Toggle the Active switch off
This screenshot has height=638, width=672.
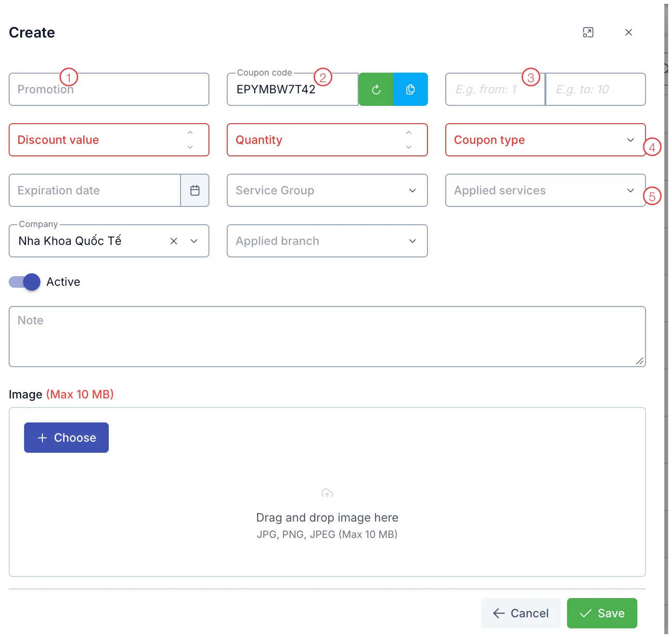pyautogui.click(x=25, y=282)
